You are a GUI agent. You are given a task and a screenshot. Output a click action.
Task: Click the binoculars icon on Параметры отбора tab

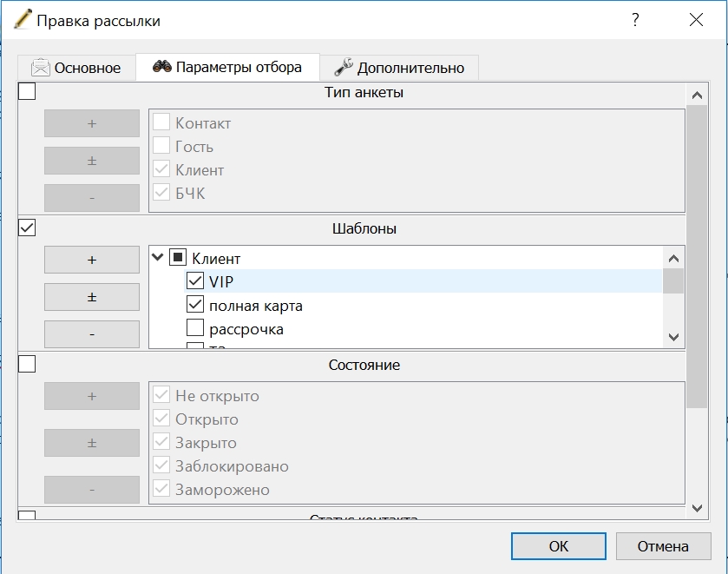(162, 67)
